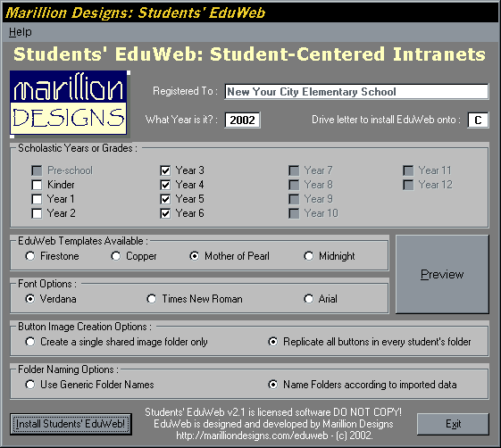The height and width of the screenshot is (448, 501).
Task: Click the Marillion Designs: Students' EduWeb title bar
Action: coord(250,12)
